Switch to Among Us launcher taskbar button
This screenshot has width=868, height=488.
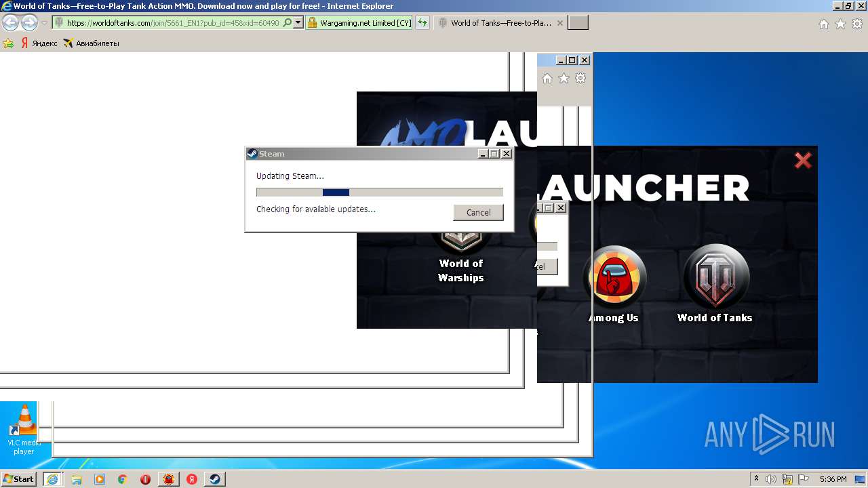169,479
